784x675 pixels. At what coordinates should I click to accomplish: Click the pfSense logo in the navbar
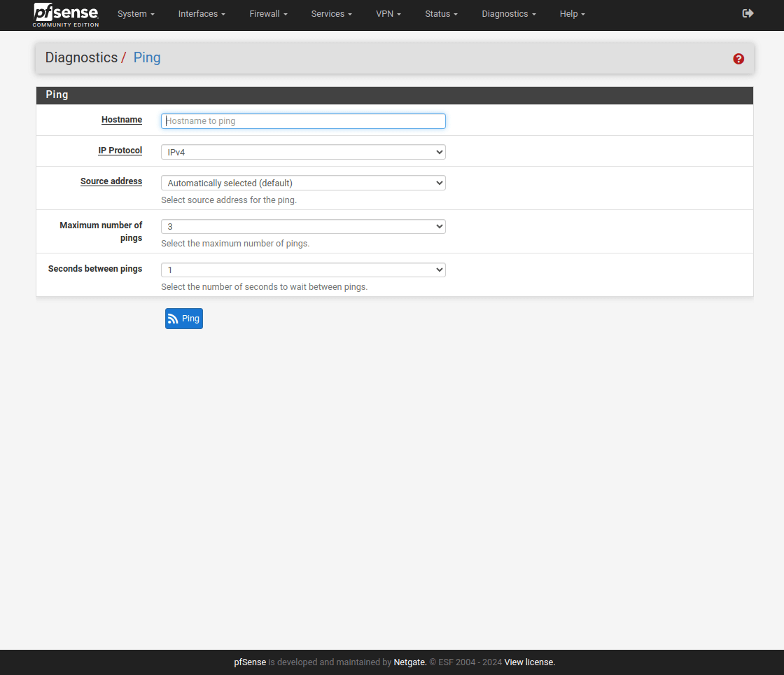coord(66,15)
